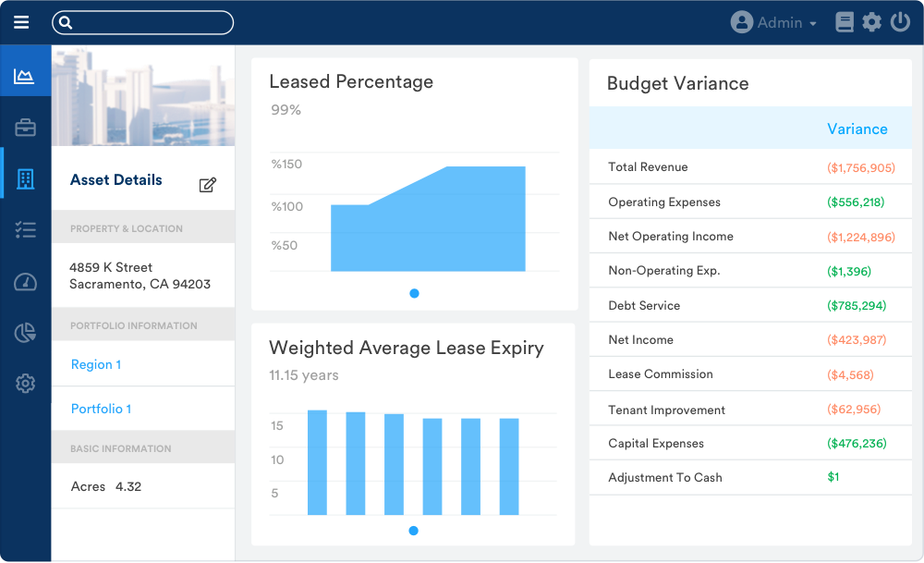Expand the Admin account dropdown
Screen dimensions: 924x563
click(813, 22)
